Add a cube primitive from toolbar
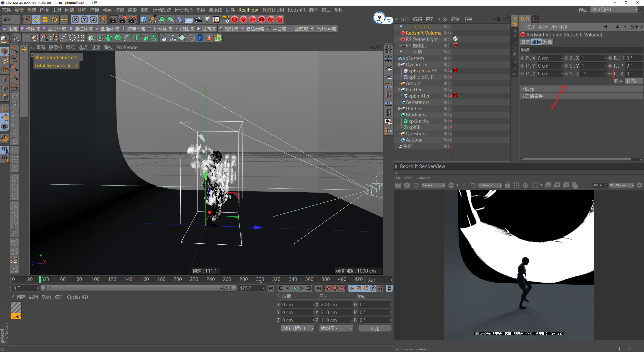 144,19
